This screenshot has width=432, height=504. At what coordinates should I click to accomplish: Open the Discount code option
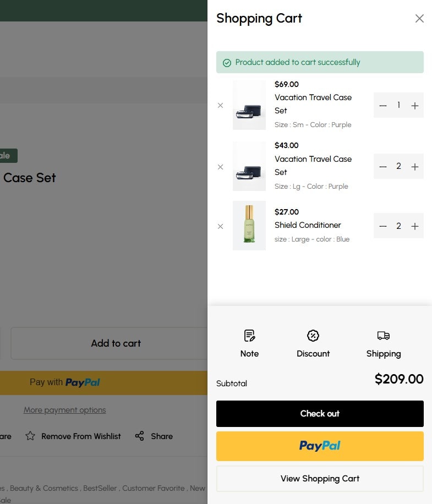point(313,343)
